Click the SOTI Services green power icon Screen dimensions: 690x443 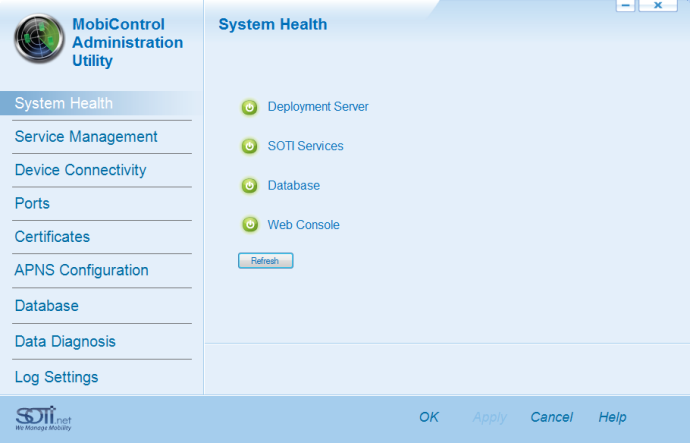[250, 146]
